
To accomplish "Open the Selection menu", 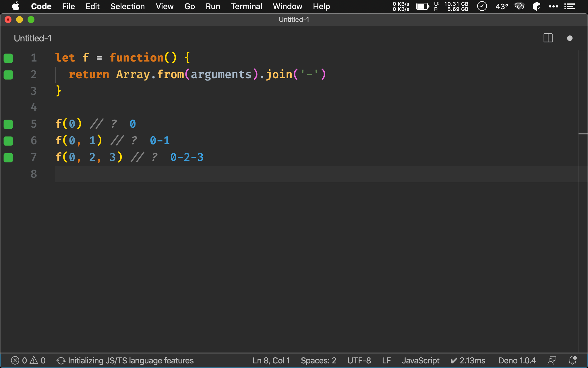I will pyautogui.click(x=127, y=6).
